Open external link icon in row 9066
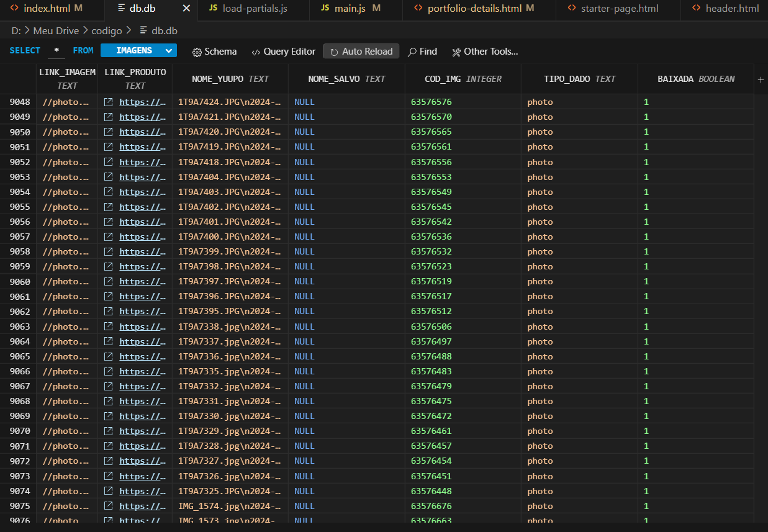 (109, 371)
